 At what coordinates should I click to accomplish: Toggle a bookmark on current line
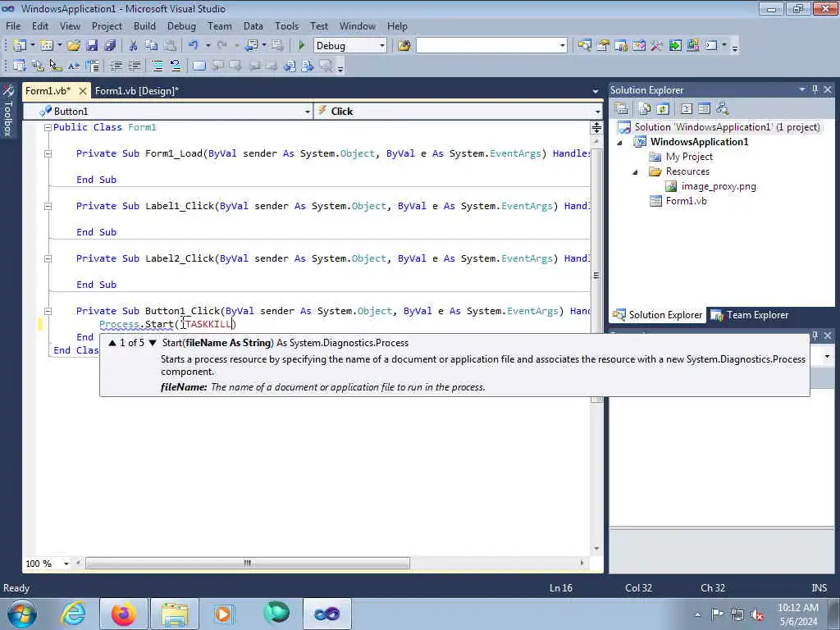point(199,66)
